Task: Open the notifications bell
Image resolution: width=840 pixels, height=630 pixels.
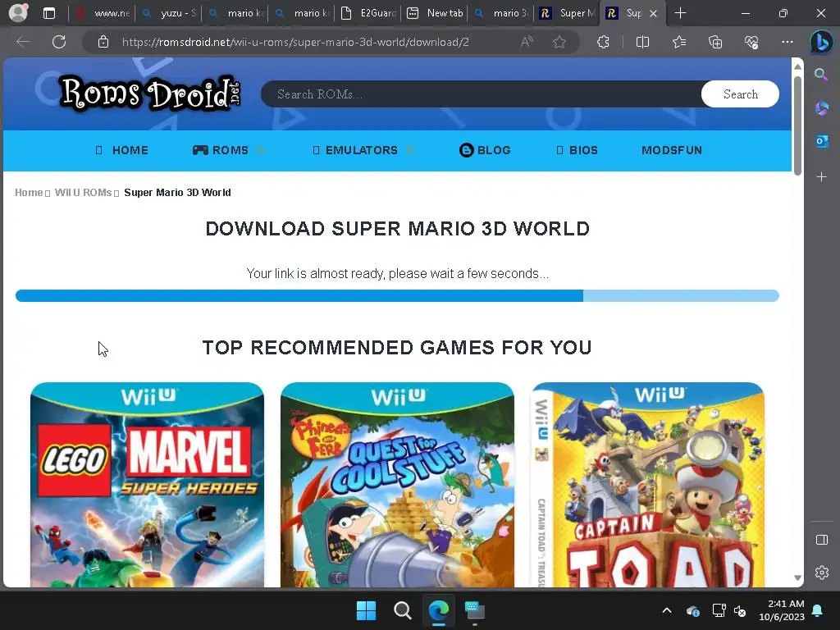Action: pyautogui.click(x=818, y=610)
